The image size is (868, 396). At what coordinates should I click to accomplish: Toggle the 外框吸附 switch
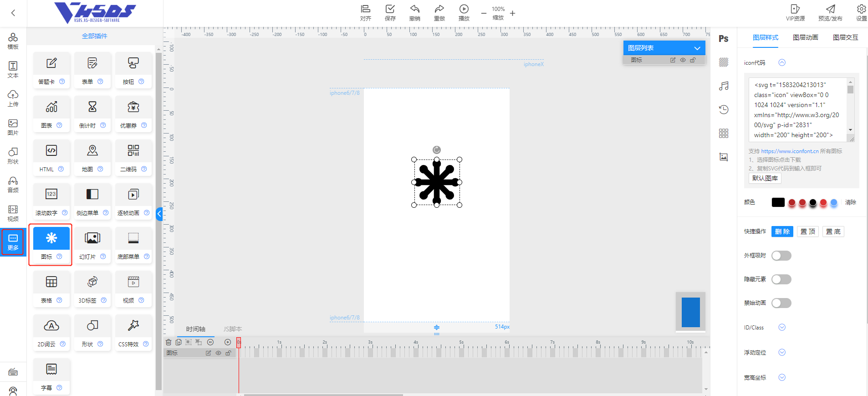pos(781,256)
